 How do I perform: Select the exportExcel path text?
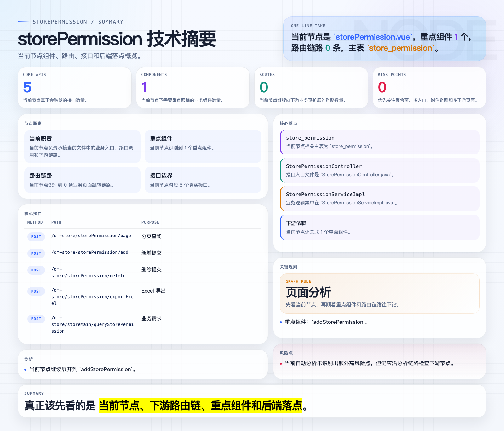coord(92,297)
